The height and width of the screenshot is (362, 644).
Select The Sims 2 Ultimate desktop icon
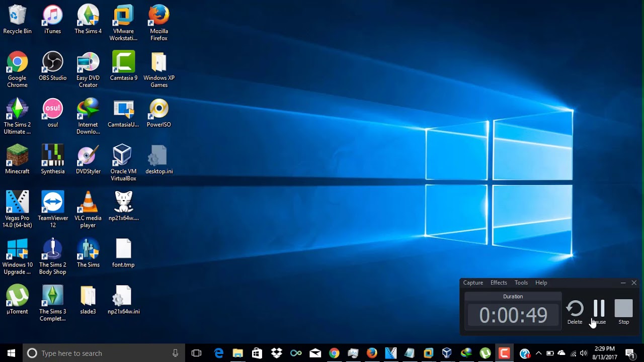pos(17,117)
